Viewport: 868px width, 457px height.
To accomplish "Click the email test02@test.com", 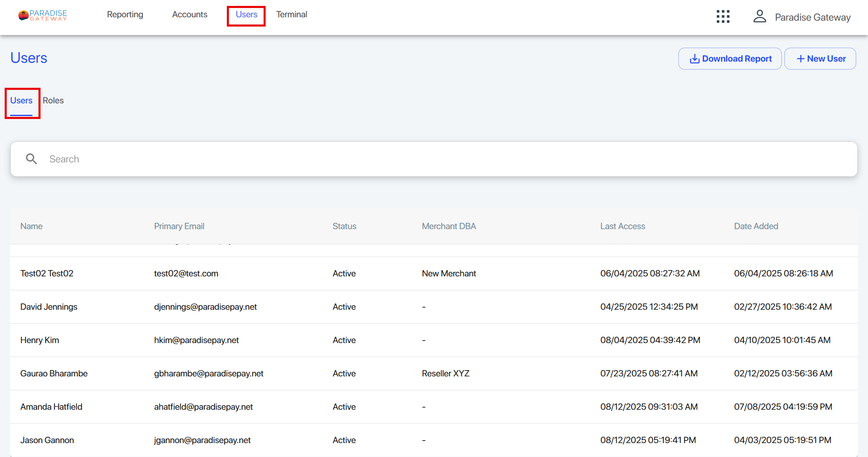I will tap(186, 273).
